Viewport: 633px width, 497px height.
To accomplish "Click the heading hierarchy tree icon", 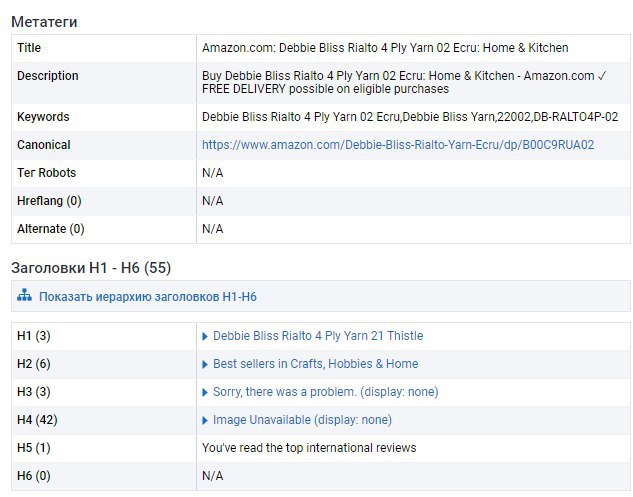I will pyautogui.click(x=24, y=296).
